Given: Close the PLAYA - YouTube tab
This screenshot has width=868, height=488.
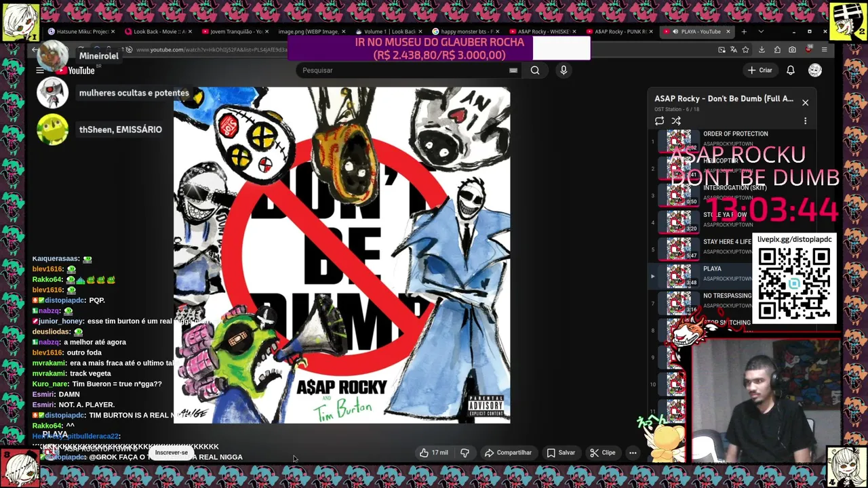Looking at the screenshot, I should 728,32.
